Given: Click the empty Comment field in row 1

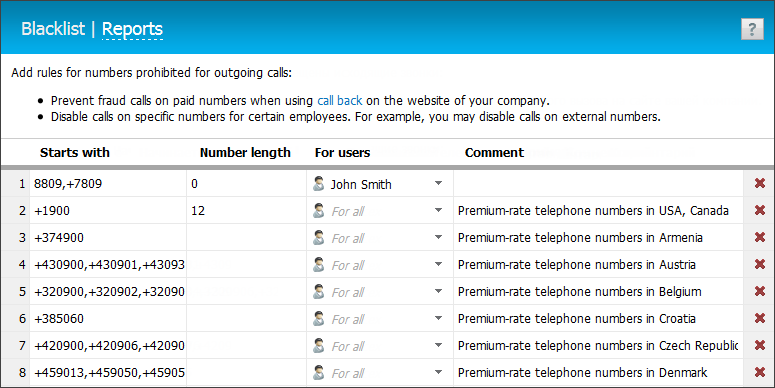Looking at the screenshot, I should click(x=598, y=183).
